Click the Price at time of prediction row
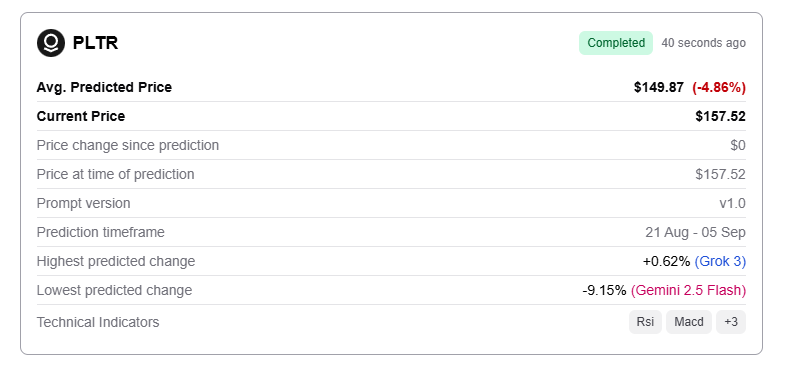Screen dimensions: 785x373 (391, 174)
